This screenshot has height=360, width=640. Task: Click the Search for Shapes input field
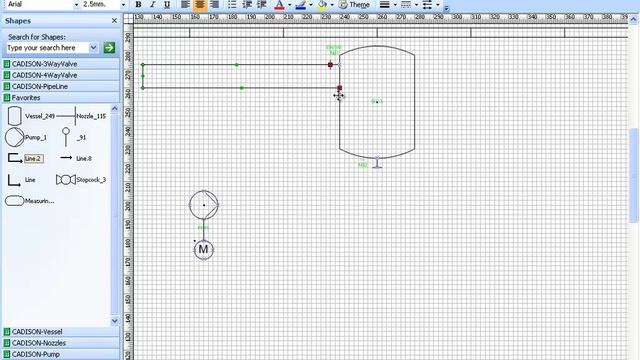pyautogui.click(x=47, y=48)
